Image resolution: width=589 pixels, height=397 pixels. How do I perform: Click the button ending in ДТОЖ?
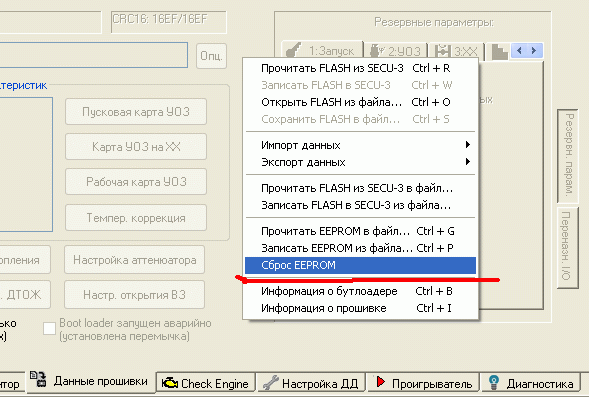click(x=25, y=295)
